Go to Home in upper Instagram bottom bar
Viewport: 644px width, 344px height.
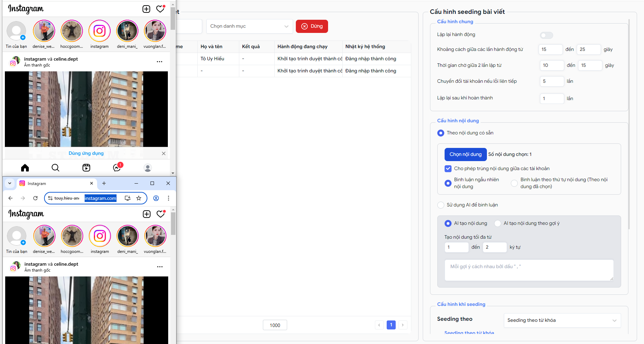click(x=25, y=168)
